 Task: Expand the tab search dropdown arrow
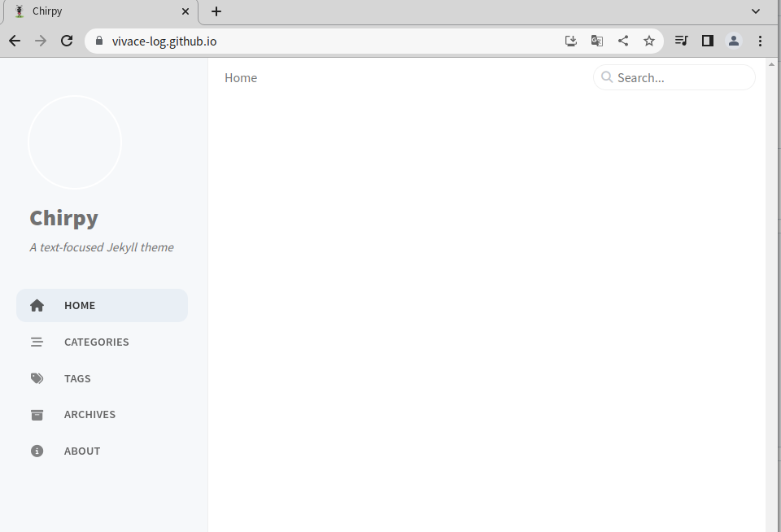[x=756, y=11]
